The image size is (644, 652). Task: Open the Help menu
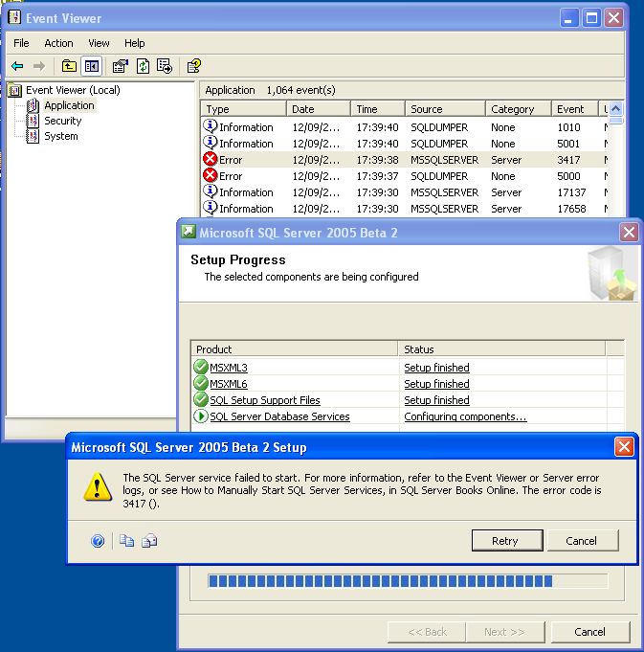(x=135, y=43)
